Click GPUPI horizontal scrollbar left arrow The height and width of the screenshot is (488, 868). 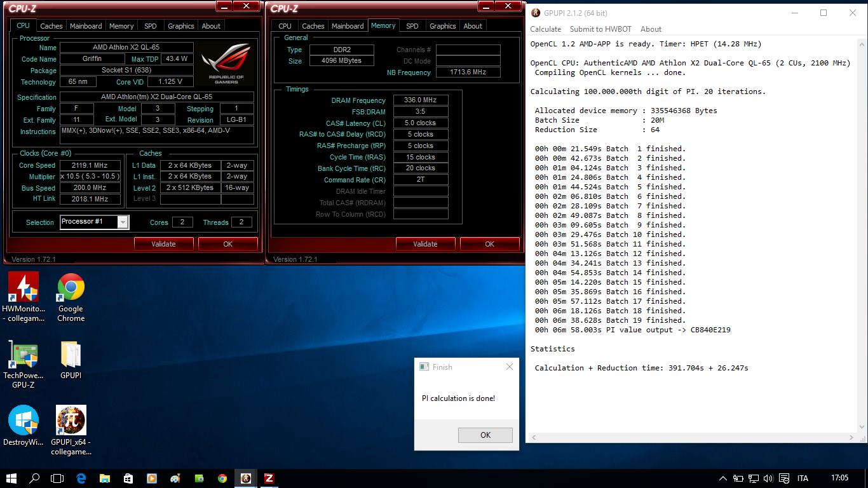coord(532,437)
